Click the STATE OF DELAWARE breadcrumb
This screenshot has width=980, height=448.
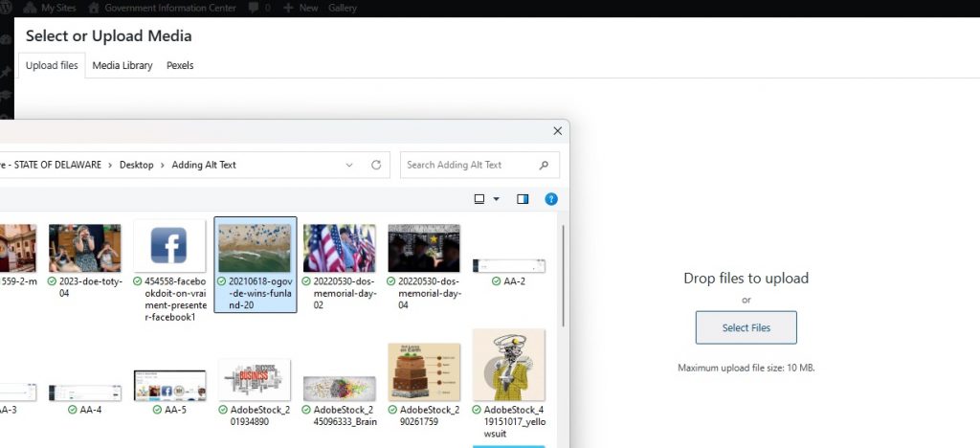pos(57,165)
